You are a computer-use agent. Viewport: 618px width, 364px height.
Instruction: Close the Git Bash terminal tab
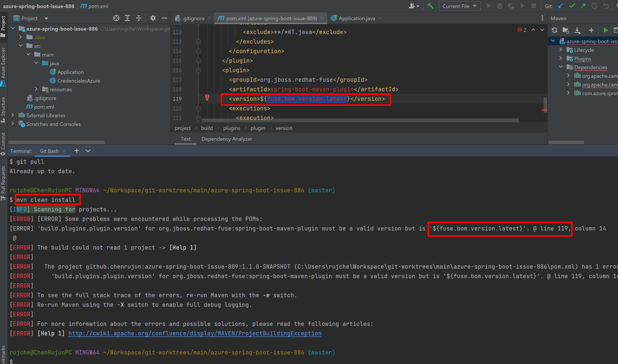click(64, 151)
